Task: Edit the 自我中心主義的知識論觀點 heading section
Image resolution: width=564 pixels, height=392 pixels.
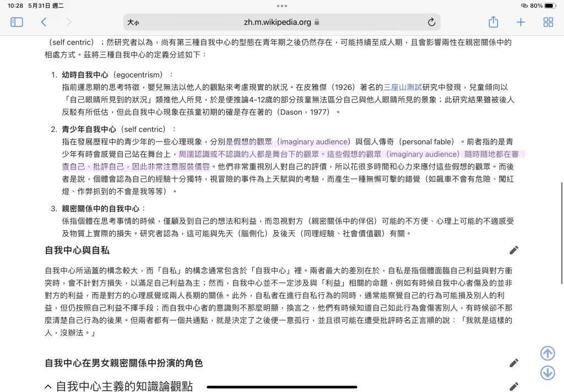Action: pos(514,386)
